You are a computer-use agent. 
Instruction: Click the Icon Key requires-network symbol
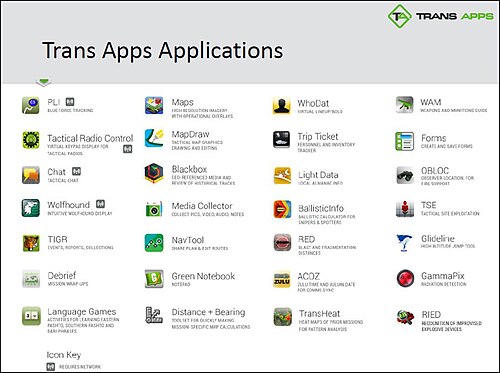click(50, 367)
